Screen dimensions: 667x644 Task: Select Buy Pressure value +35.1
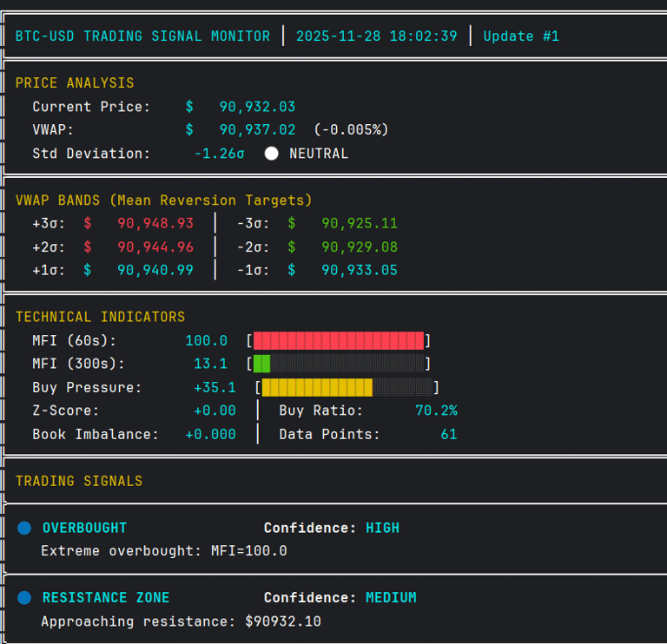(x=215, y=387)
